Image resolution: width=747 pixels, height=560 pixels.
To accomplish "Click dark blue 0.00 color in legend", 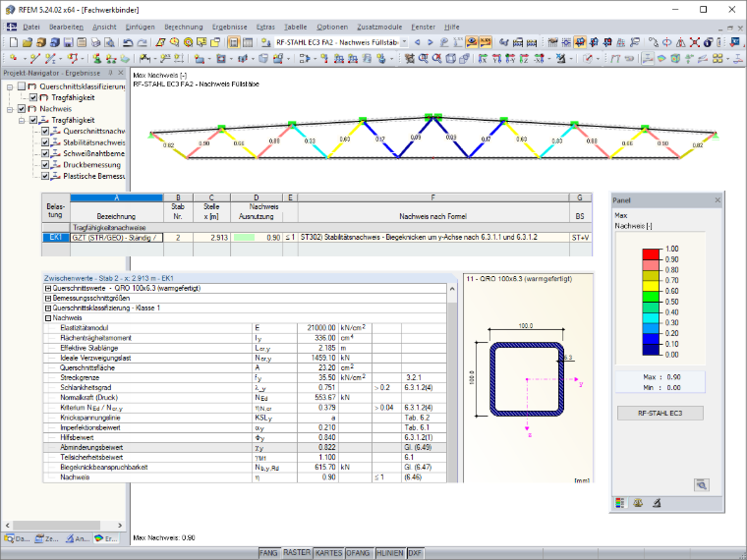I will (x=651, y=350).
